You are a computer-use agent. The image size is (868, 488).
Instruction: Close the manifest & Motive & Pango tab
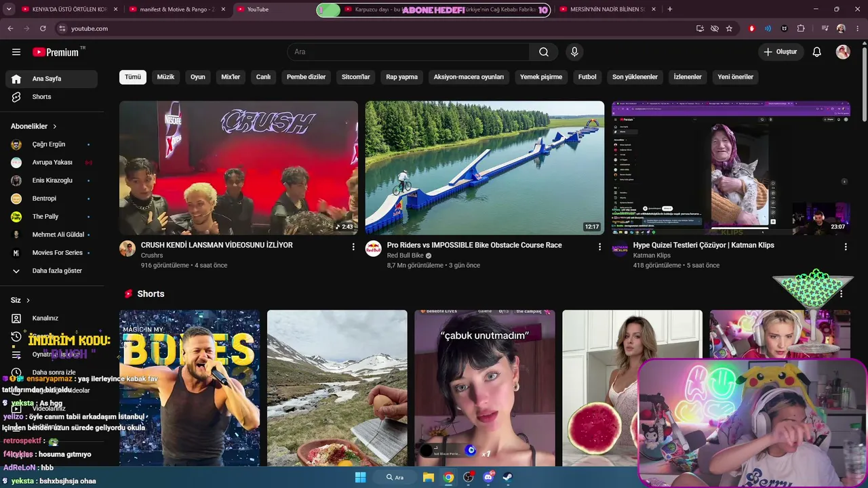click(x=223, y=9)
